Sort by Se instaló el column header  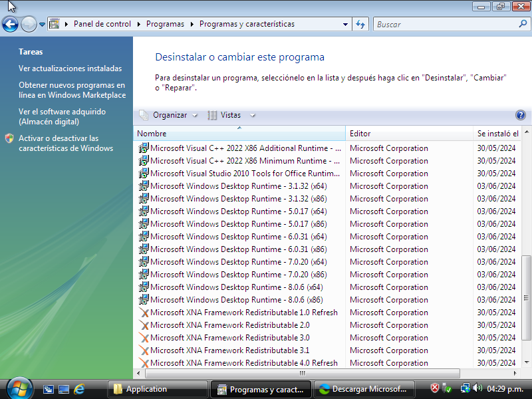coord(497,134)
